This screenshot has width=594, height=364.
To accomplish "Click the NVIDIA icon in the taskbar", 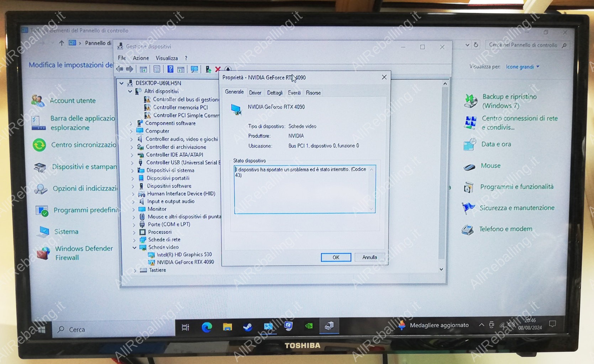I will point(309,326).
